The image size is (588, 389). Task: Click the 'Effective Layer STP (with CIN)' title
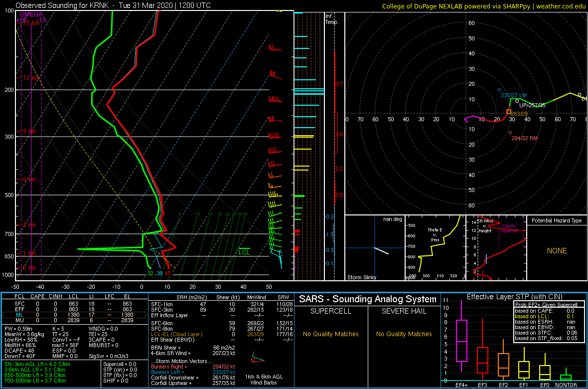[513, 297]
